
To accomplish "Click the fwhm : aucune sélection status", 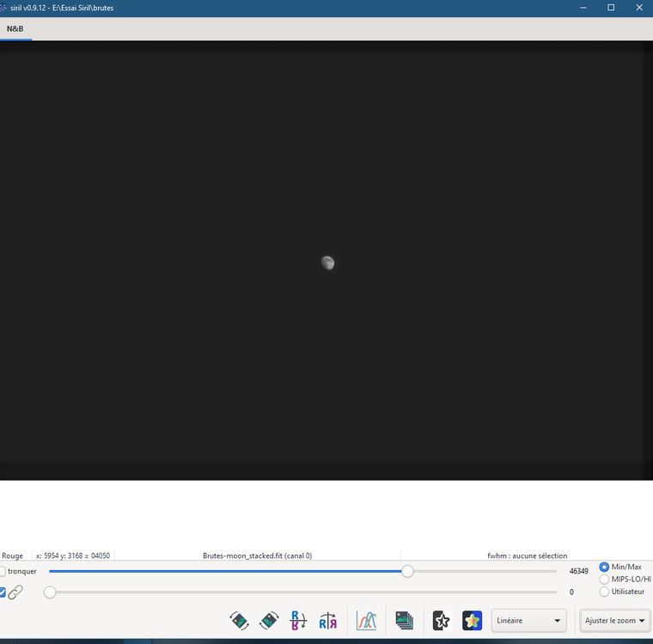I will click(x=527, y=556).
